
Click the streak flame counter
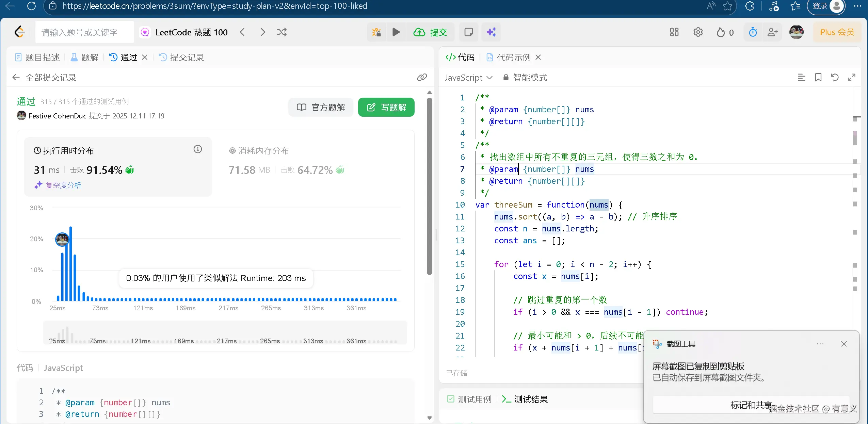(725, 32)
